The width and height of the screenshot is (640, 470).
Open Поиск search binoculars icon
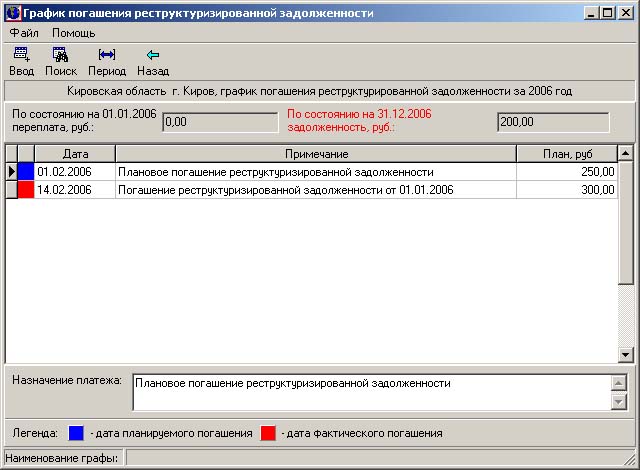(60, 55)
